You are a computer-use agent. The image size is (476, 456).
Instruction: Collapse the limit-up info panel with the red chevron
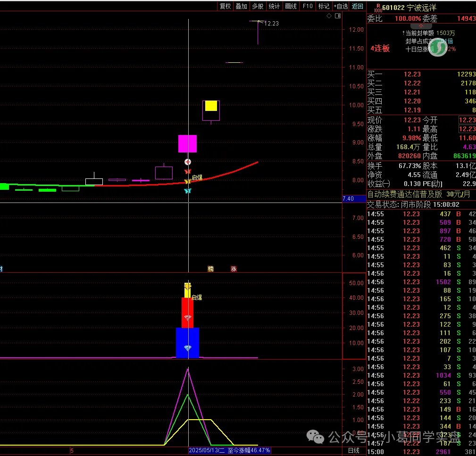tap(421, 26)
